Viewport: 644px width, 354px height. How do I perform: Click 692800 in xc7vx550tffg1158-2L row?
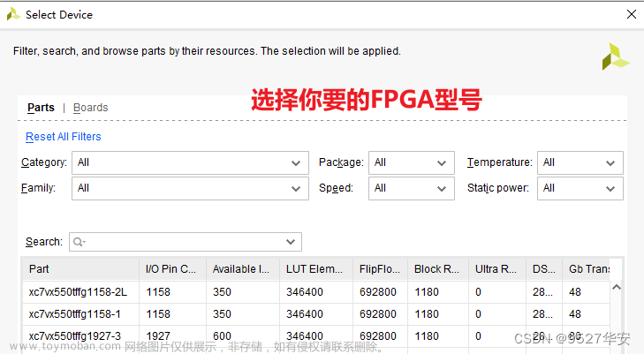click(x=378, y=292)
